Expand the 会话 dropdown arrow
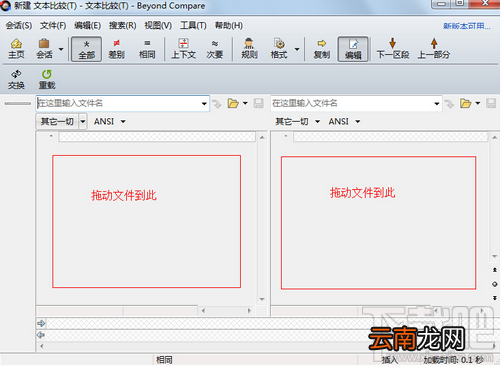This screenshot has height=367, width=502. click(61, 49)
